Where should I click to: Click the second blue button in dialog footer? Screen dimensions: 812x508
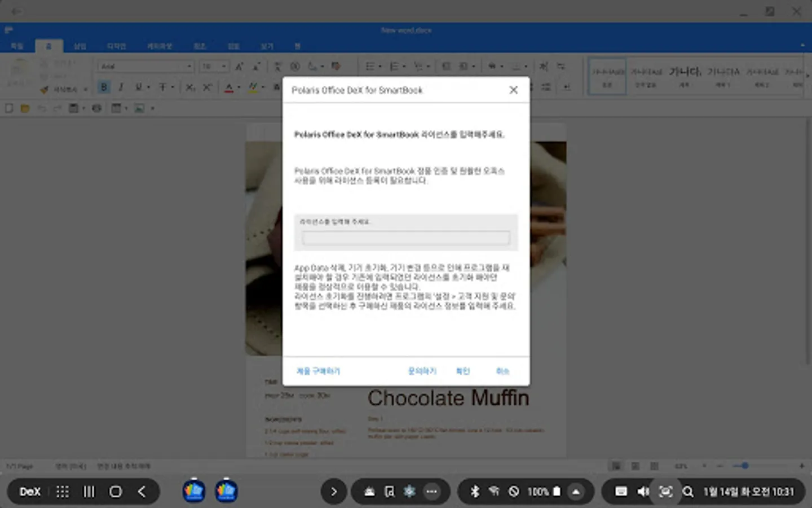pyautogui.click(x=422, y=371)
